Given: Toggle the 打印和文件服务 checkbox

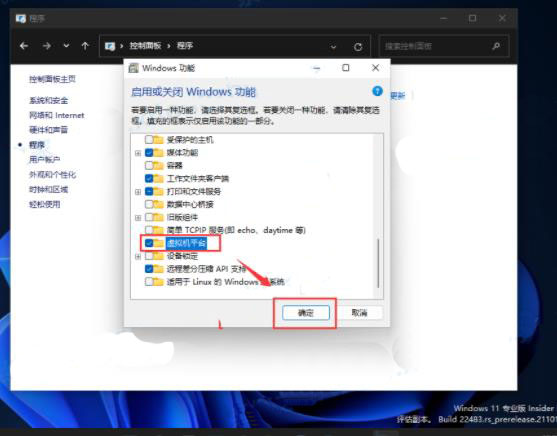Looking at the screenshot, I should click(x=149, y=192).
